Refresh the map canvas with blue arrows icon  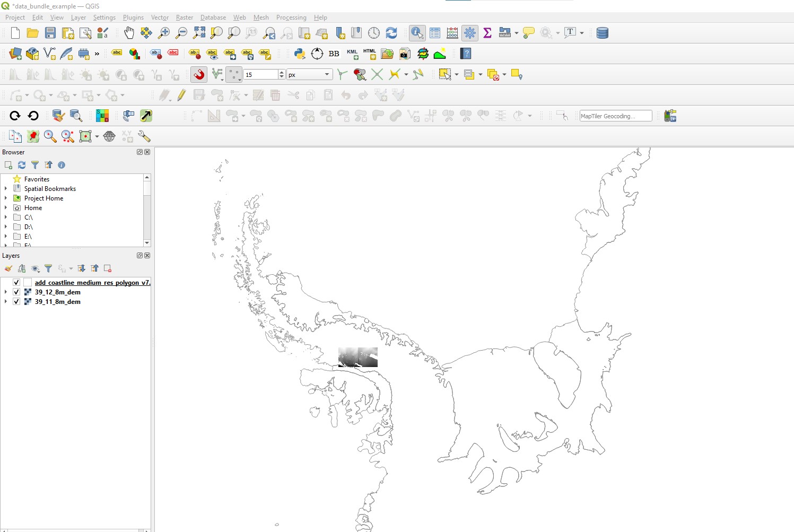click(x=391, y=33)
